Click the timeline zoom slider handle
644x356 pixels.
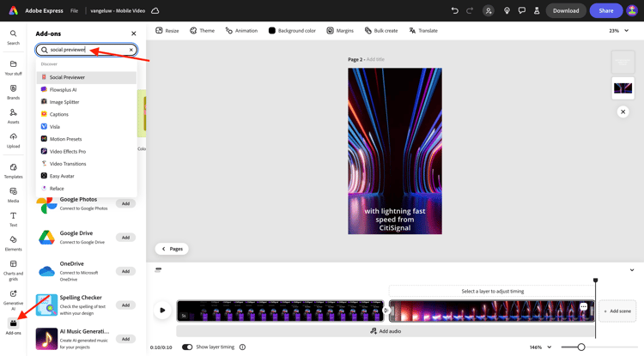pyautogui.click(x=581, y=347)
